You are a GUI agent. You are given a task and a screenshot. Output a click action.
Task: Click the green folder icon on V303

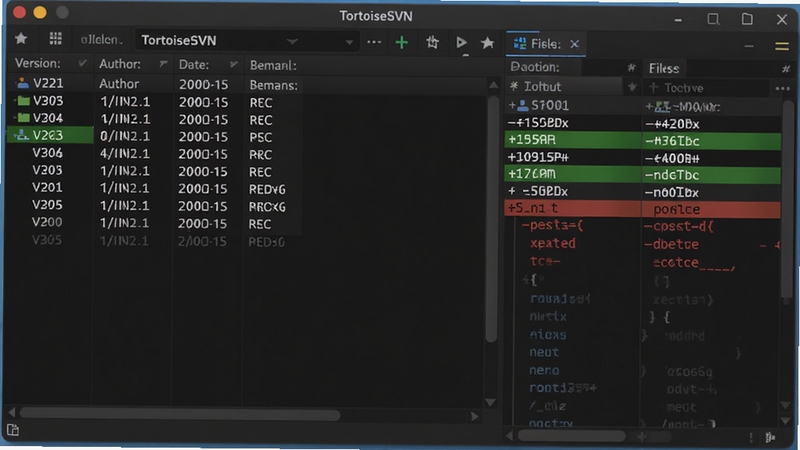(x=23, y=101)
